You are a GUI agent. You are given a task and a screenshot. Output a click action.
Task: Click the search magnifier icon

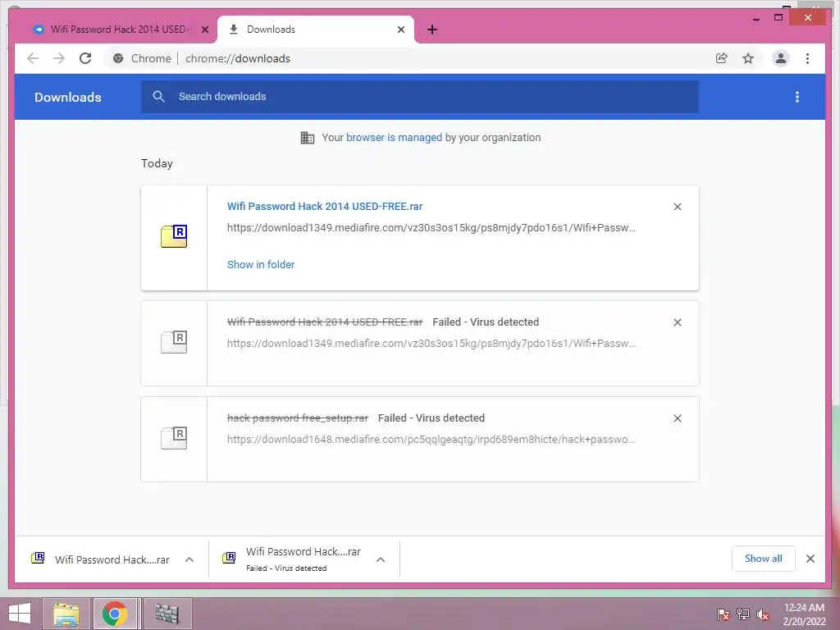158,97
